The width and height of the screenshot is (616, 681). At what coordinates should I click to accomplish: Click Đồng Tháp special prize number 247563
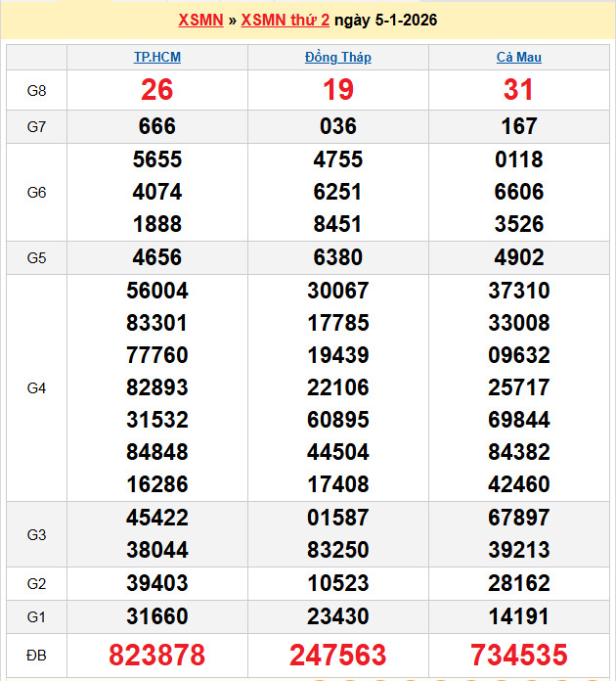pos(337,655)
